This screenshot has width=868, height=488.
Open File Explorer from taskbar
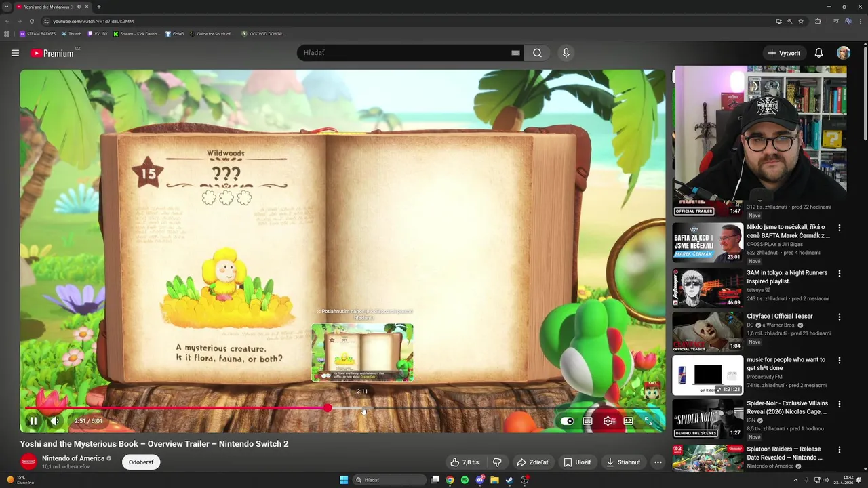[494, 480]
